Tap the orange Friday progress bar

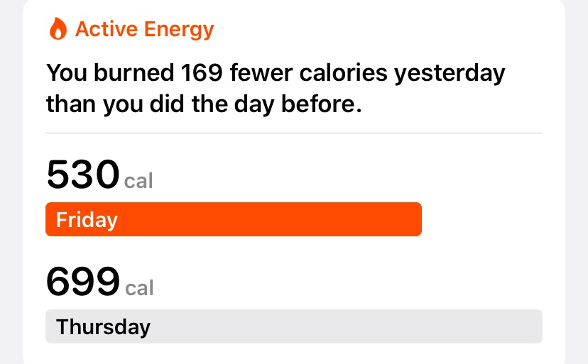click(234, 219)
